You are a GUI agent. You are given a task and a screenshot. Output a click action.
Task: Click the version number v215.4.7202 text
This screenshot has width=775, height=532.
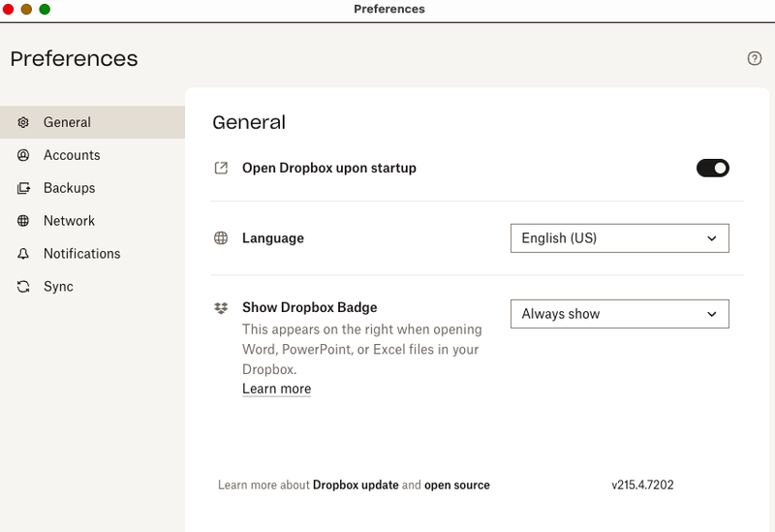click(642, 485)
